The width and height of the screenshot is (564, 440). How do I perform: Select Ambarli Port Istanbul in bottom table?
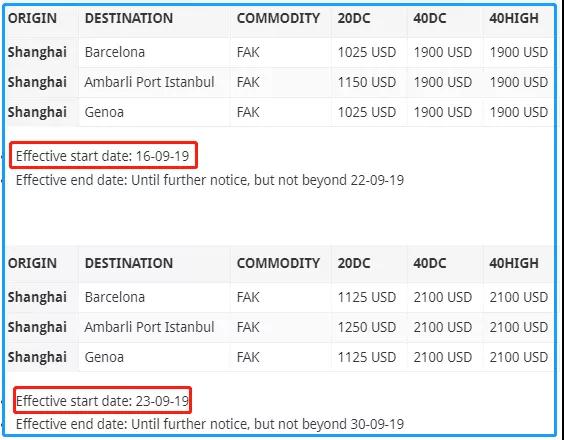[x=149, y=327]
